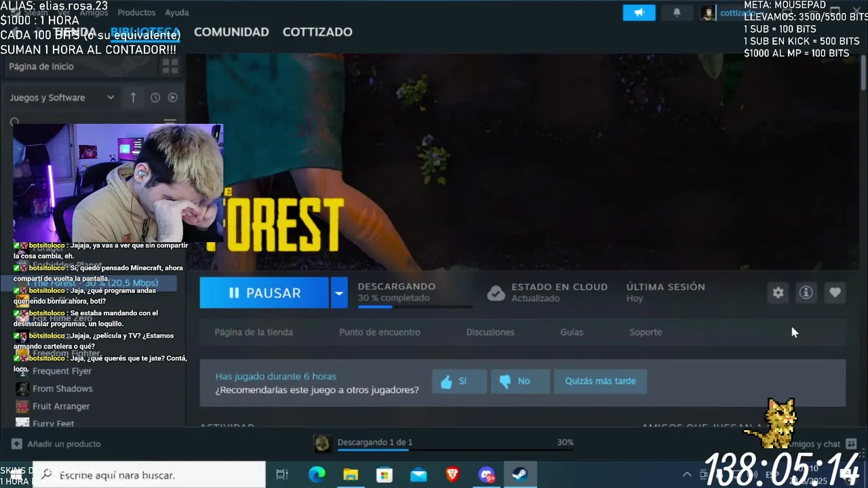Image resolution: width=868 pixels, height=488 pixels.
Task: Click the sort-by arrow icon
Action: (x=133, y=98)
